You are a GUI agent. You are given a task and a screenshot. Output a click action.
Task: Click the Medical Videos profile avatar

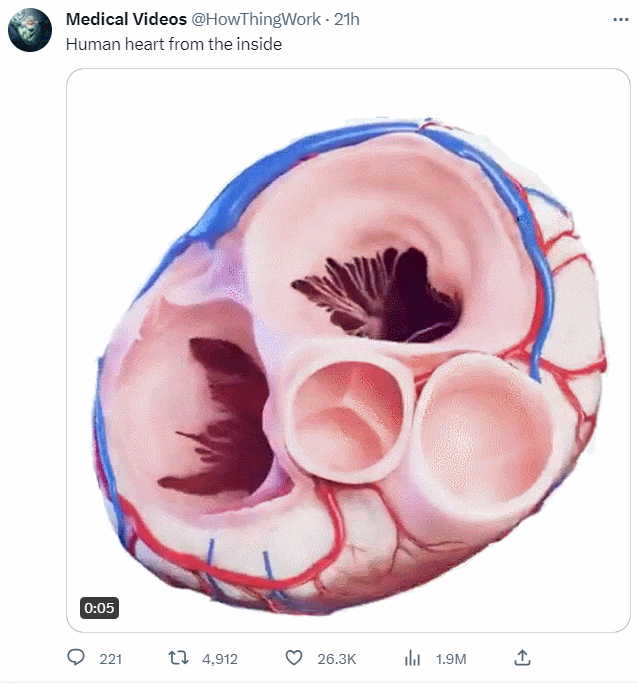point(30,30)
